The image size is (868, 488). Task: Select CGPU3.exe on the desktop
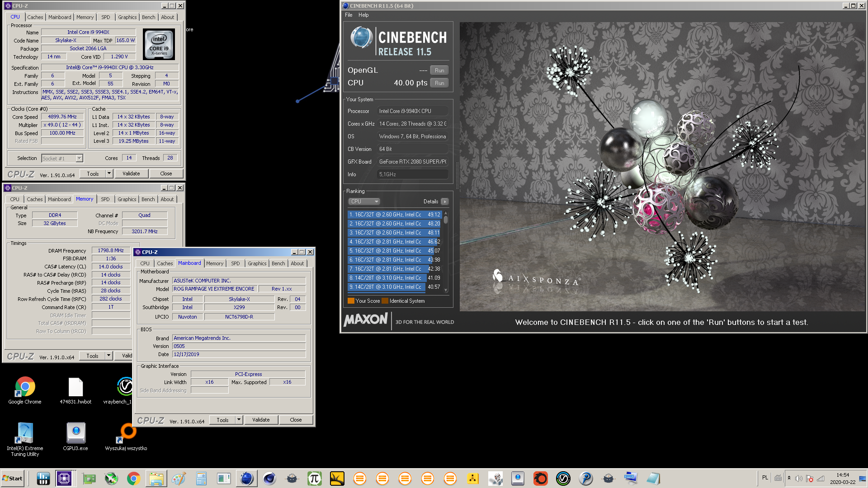[75, 436]
